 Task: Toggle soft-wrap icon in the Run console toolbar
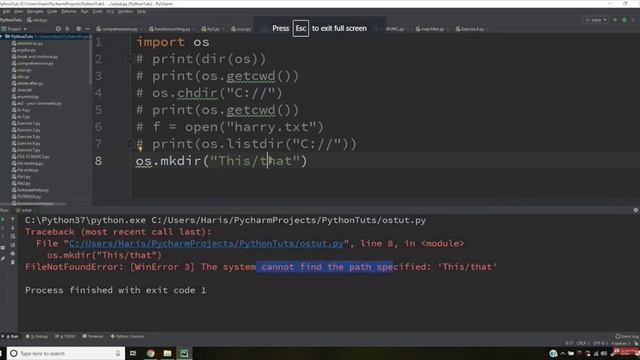coord(13,236)
